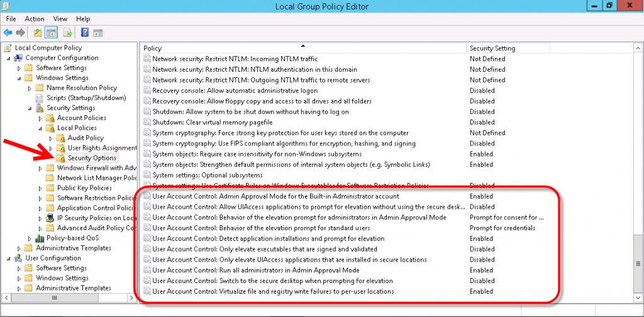Click icon beside 'Shutdown: Clear virtual memory pagefile'
Viewport: 644px width, 317px height.
click(x=147, y=122)
